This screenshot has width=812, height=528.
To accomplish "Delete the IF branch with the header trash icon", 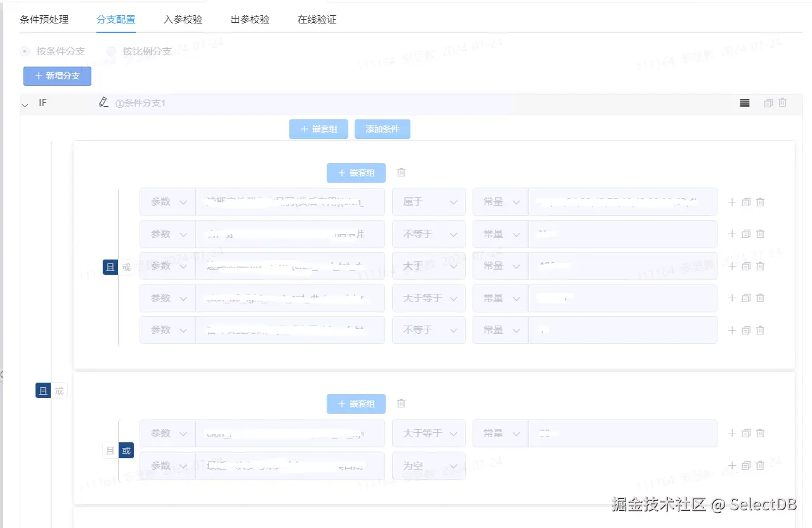I will pos(783,102).
